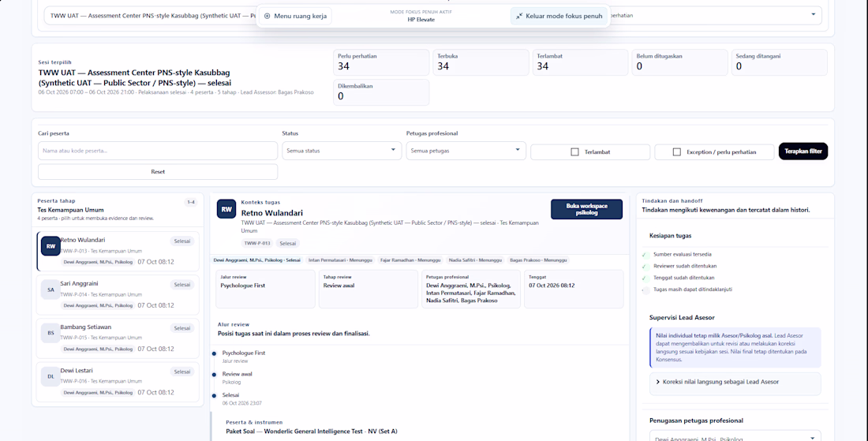
Task: Select the Perlu perhatian 34 stat card
Action: click(x=381, y=62)
